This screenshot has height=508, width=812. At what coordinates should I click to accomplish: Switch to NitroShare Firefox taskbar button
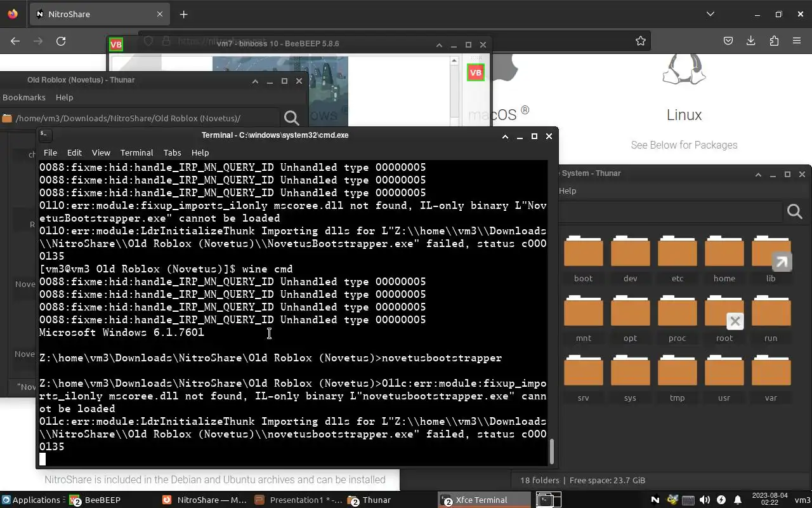[x=204, y=500]
